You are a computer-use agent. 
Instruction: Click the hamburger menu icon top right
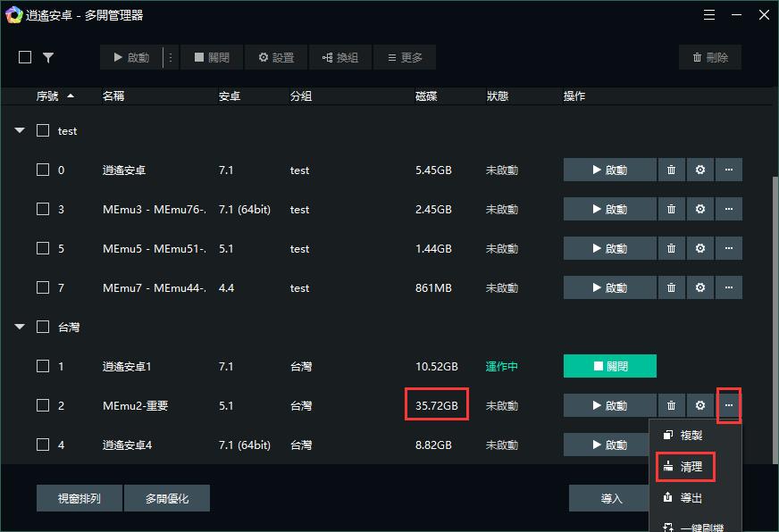click(x=709, y=14)
